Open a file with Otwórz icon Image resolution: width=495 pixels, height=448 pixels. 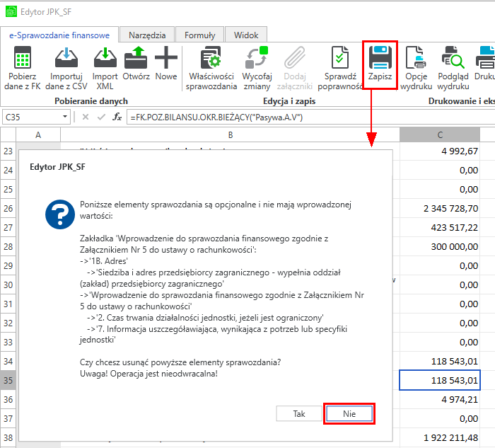coord(136,59)
